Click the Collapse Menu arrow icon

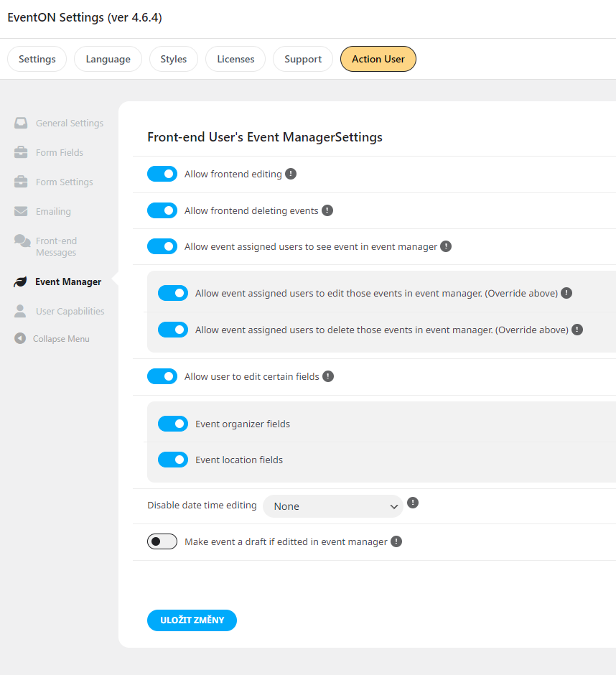(x=20, y=338)
